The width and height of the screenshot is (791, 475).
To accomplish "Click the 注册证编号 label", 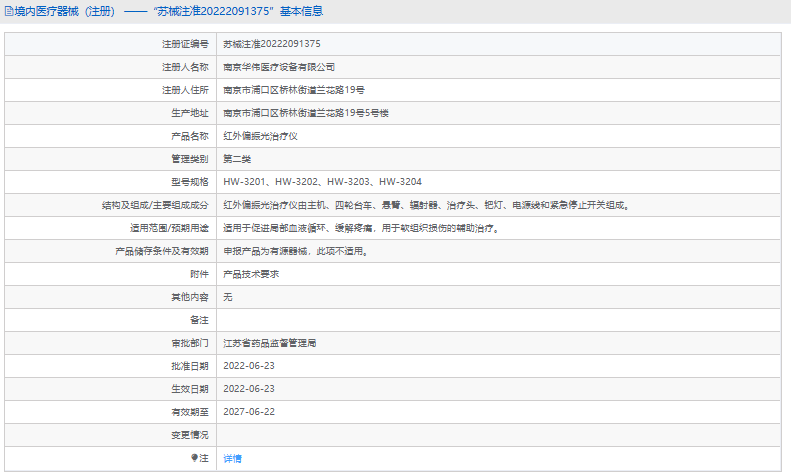I will (185, 44).
